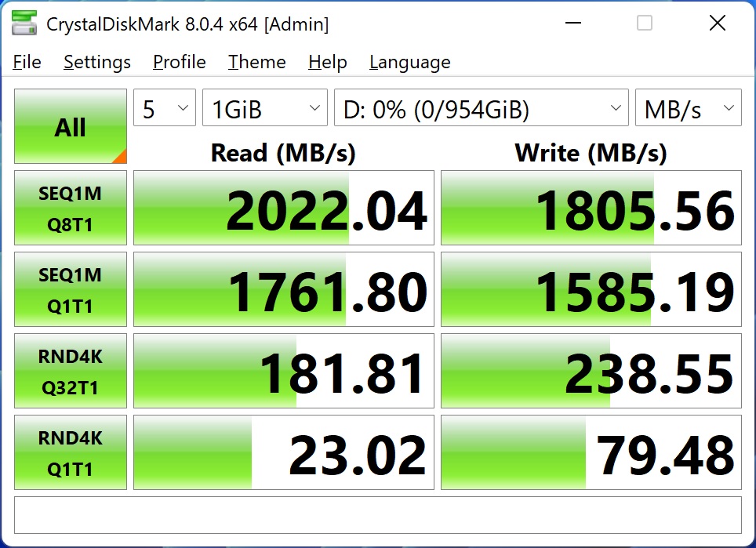756x548 pixels.
Task: Run the RND4K Q1T1 test
Action: coord(71,452)
